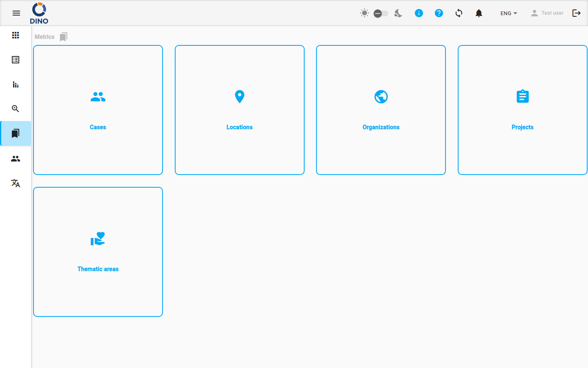The image size is (588, 368).
Task: Click the Organizations globe icon
Action: 381,97
